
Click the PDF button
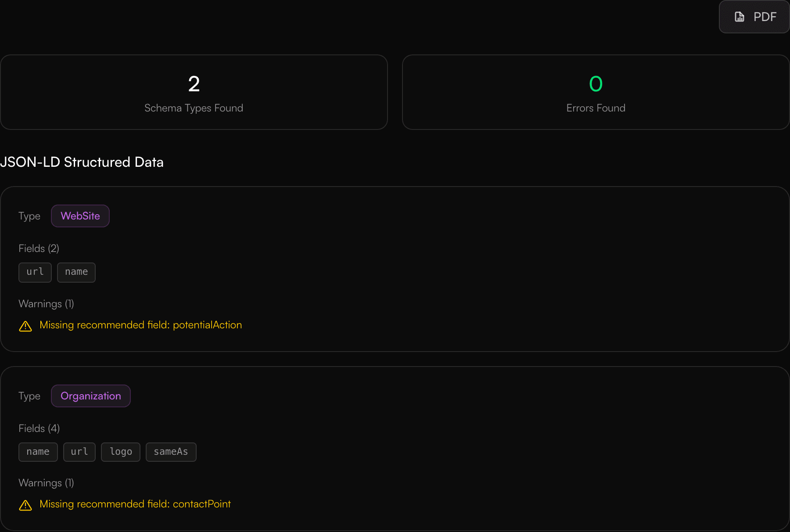coord(753,17)
